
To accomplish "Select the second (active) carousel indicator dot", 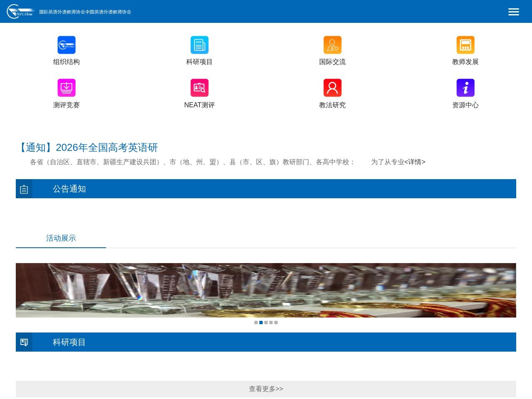I will [x=261, y=323].
